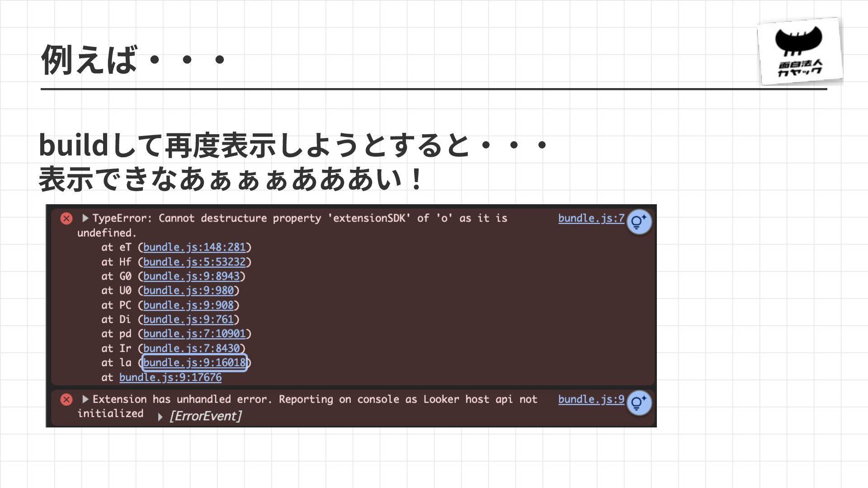
Task: Click bundle.js:9:761 at Di frame
Action: pyautogui.click(x=189, y=319)
